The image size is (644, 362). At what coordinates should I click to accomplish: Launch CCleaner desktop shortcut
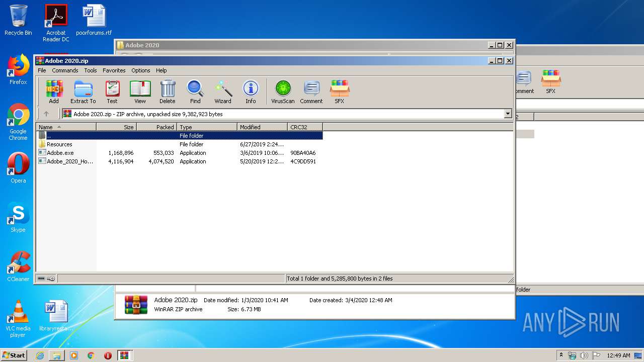18,266
